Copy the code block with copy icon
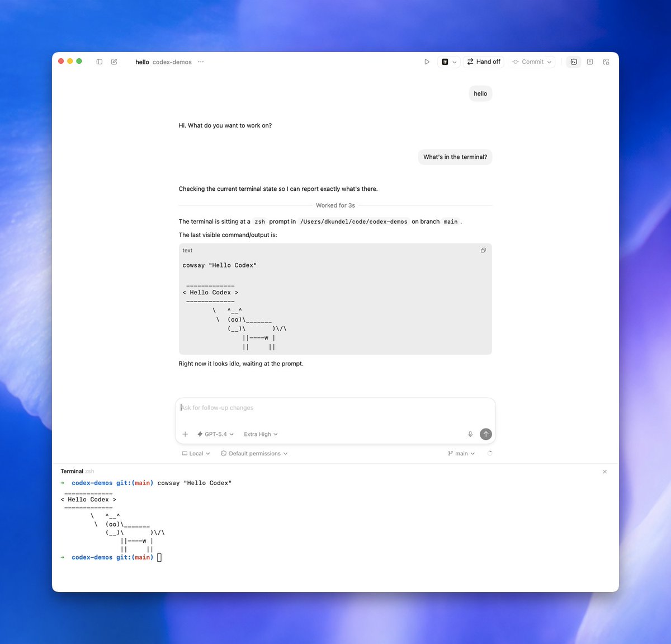671x644 pixels. (x=483, y=250)
